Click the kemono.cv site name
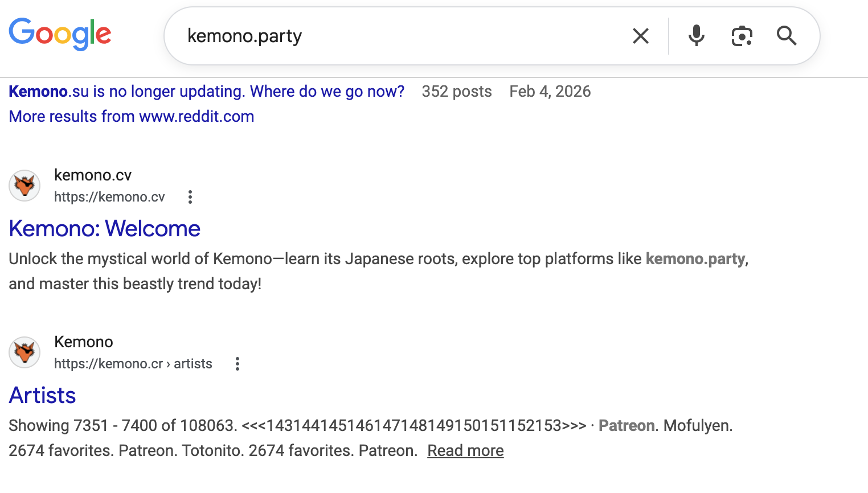Screen dimensions: 868x493 (93, 175)
